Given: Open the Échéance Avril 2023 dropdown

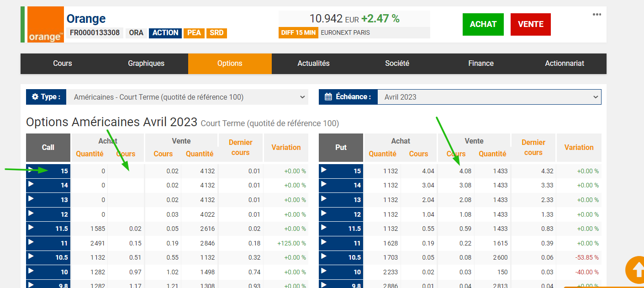Looking at the screenshot, I should (489, 97).
